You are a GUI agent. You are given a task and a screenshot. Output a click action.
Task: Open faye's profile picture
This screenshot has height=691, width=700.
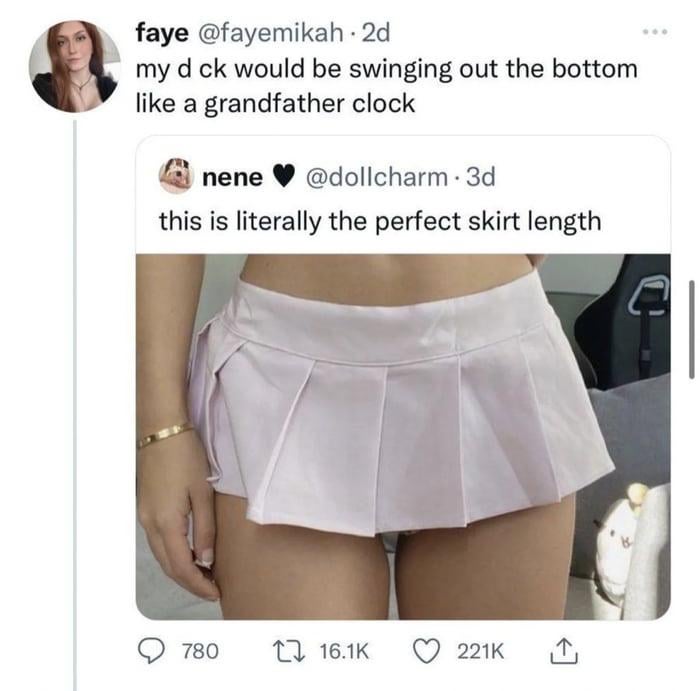tap(75, 66)
